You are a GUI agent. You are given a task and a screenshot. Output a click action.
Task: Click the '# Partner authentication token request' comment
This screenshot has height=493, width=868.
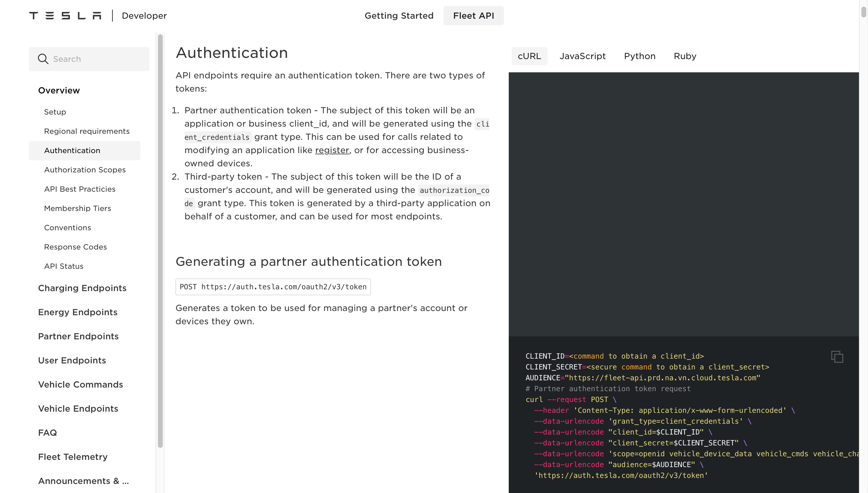[608, 389]
